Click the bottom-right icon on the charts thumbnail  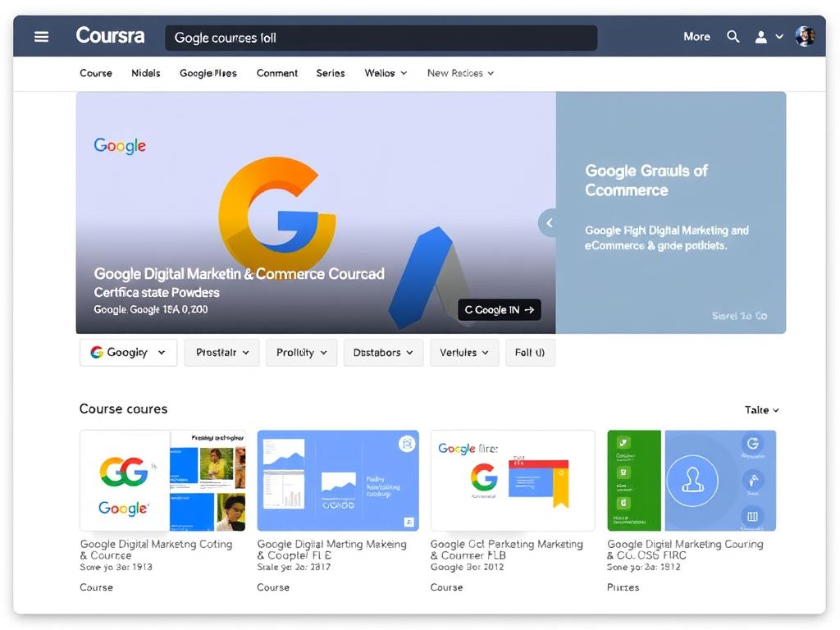[x=409, y=522]
